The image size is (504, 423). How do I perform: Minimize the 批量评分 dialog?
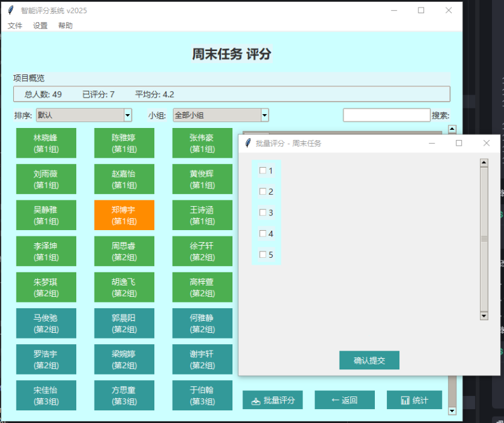pyautogui.click(x=432, y=143)
